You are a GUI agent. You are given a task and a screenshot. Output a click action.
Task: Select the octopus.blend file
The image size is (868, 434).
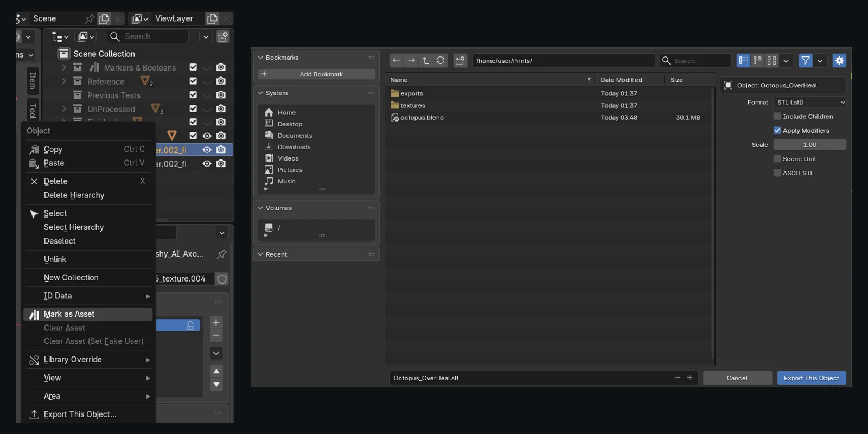[x=548, y=117]
